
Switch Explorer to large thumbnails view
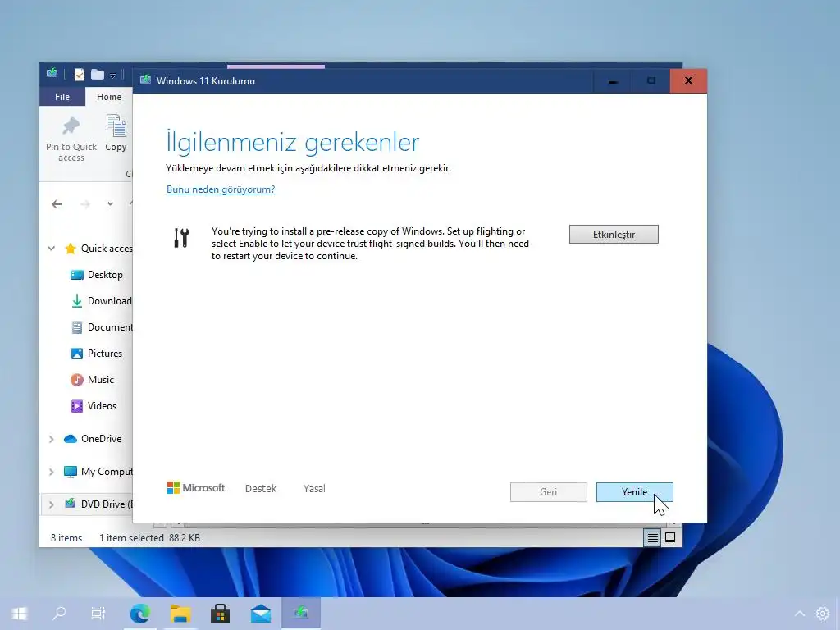coord(670,537)
